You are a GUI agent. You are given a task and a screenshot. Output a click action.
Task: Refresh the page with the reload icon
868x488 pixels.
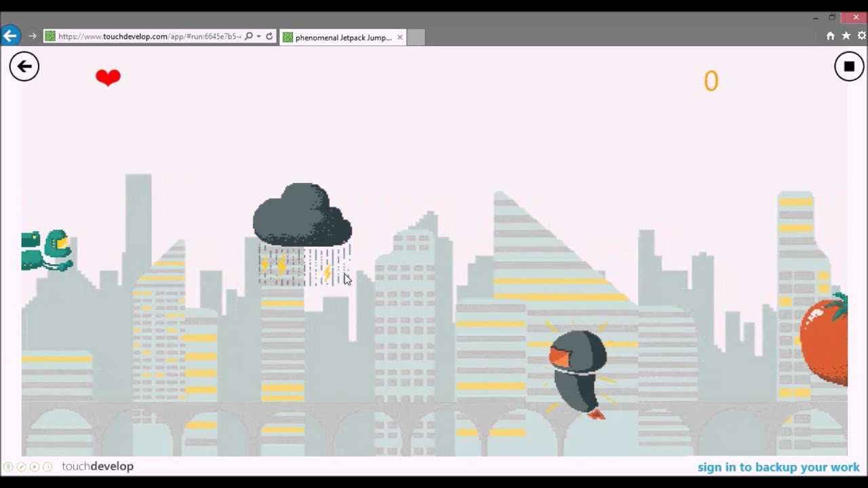pyautogui.click(x=269, y=37)
